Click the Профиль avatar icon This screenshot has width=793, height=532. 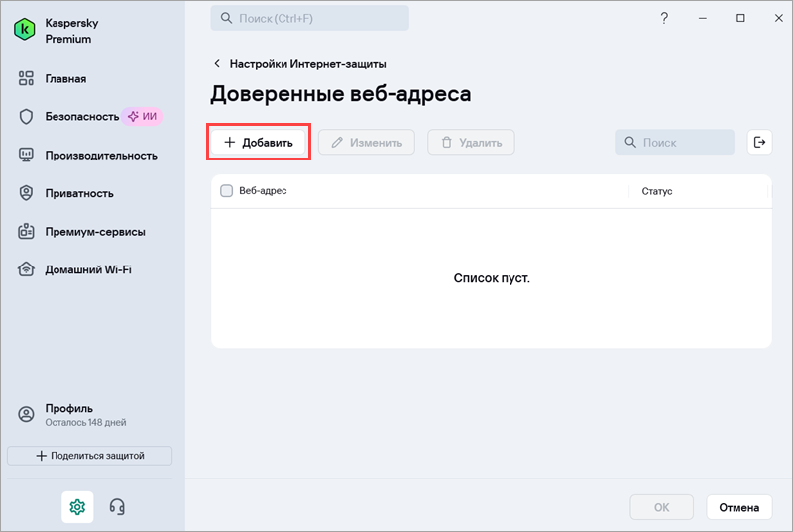26,414
